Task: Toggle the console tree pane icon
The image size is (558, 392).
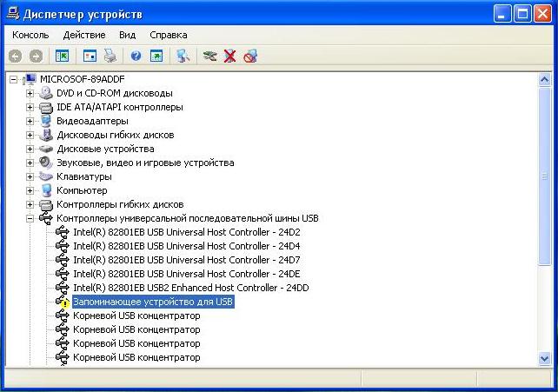Action: [x=63, y=56]
